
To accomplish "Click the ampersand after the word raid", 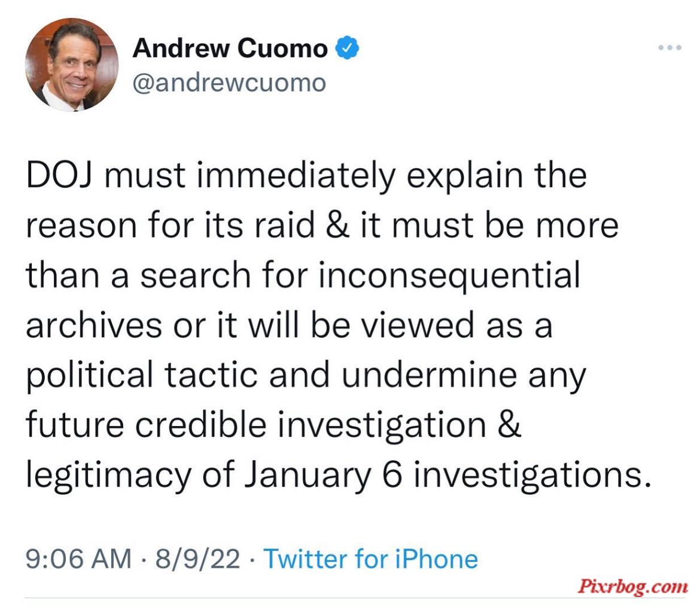I will pos(337,226).
